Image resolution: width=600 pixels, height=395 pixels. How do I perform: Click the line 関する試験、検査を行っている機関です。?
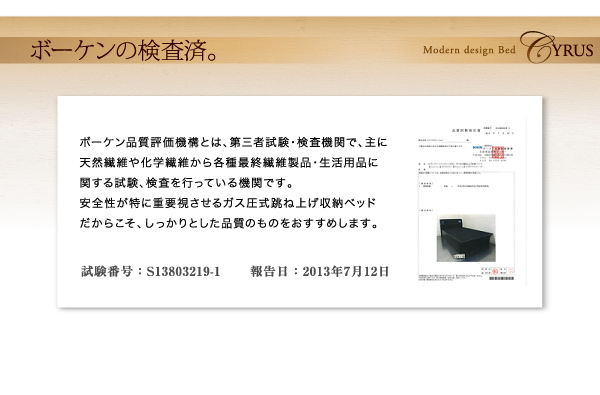186,183
